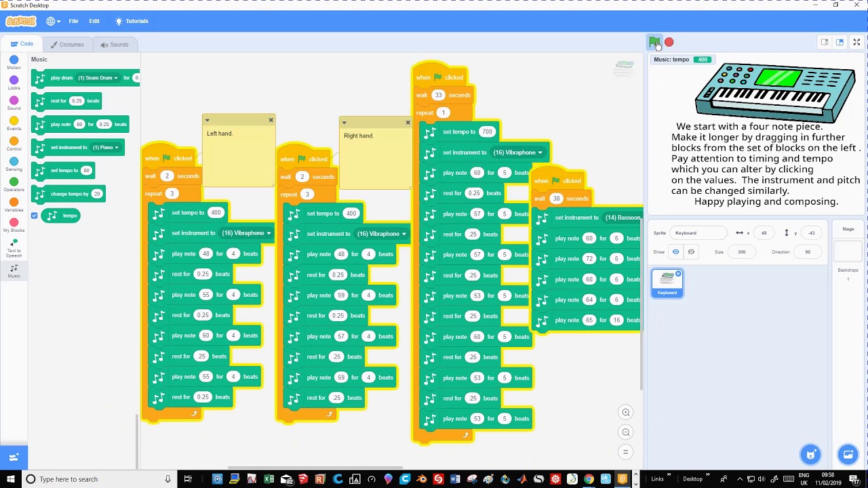Open the Choose a Sprite button
The height and width of the screenshot is (488, 868).
(810, 454)
